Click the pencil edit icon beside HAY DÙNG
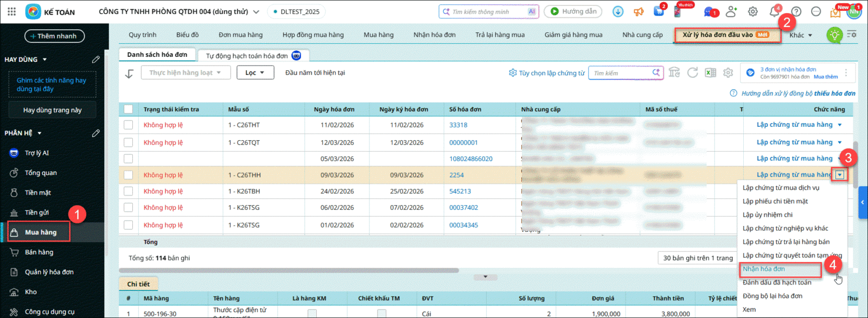868x318 pixels. (x=96, y=59)
